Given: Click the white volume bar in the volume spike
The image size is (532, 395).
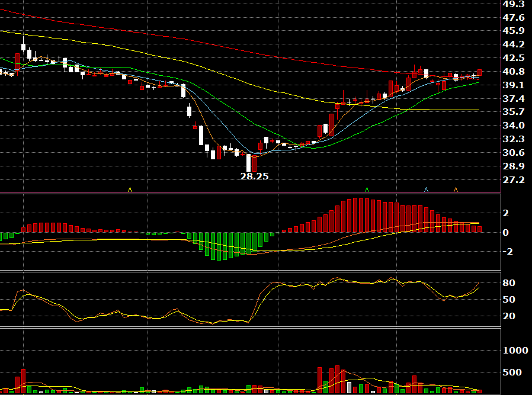Looking at the screenshot, I should pyautogui.click(x=349, y=387).
